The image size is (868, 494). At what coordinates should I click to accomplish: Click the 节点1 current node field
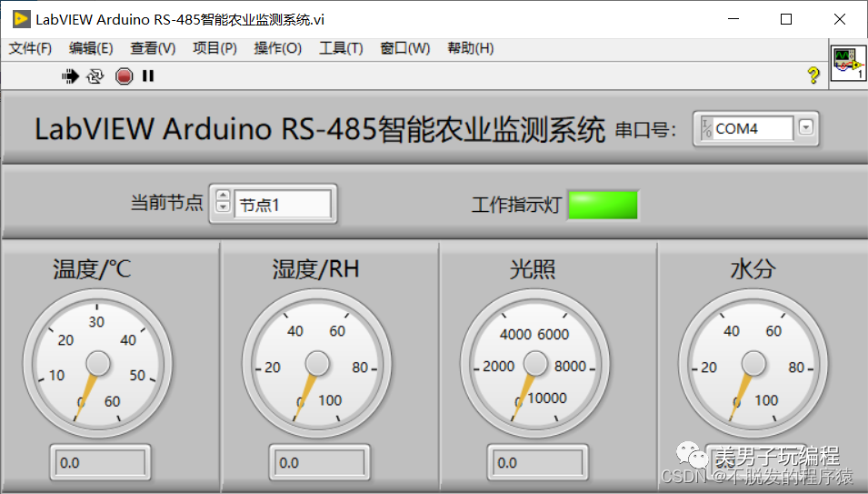(x=283, y=205)
